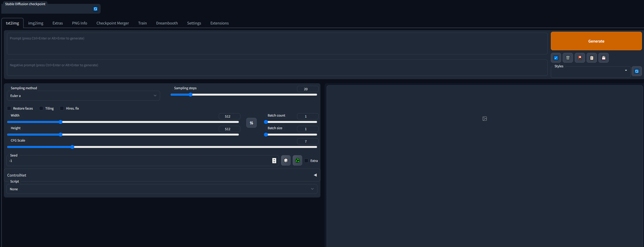644x247 pixels.
Task: Check the Extra seed option
Action: pos(306,161)
